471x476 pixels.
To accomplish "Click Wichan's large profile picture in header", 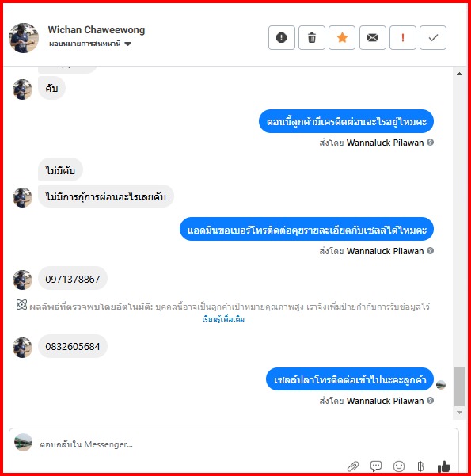I will point(24,38).
